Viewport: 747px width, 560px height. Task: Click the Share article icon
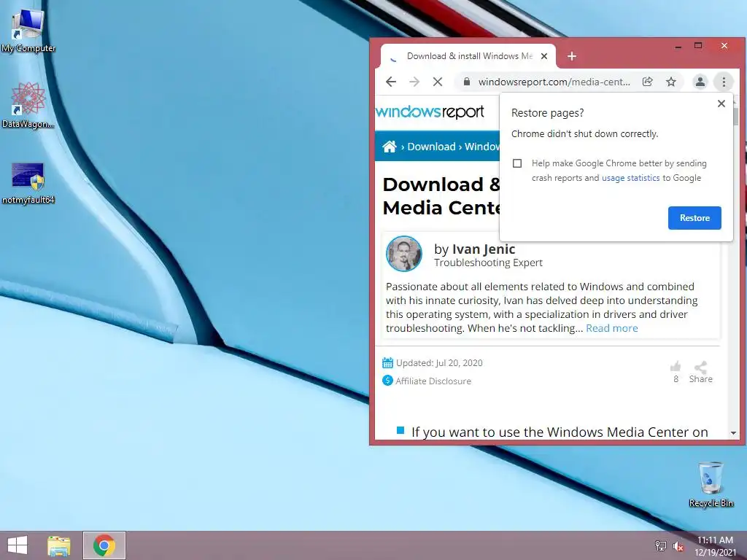(701, 367)
